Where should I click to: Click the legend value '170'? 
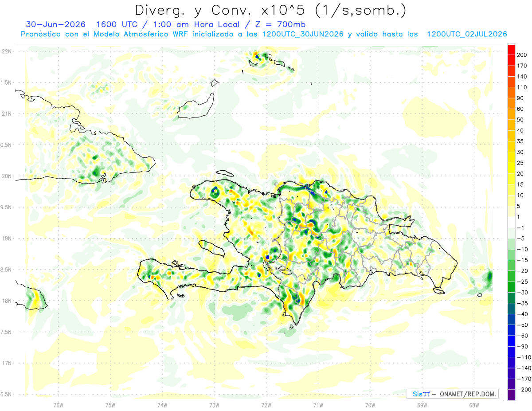pos(523,66)
